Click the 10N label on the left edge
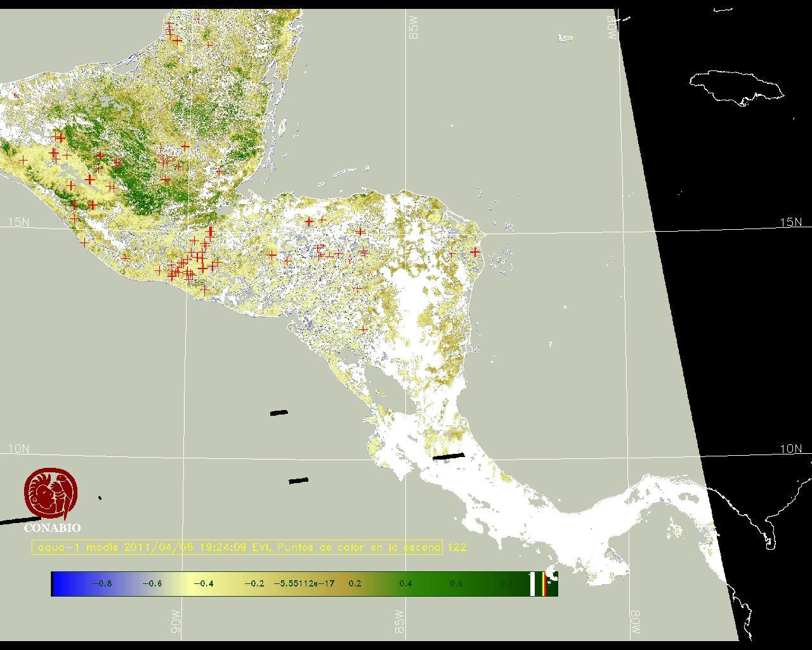The height and width of the screenshot is (650, 812). [18, 449]
